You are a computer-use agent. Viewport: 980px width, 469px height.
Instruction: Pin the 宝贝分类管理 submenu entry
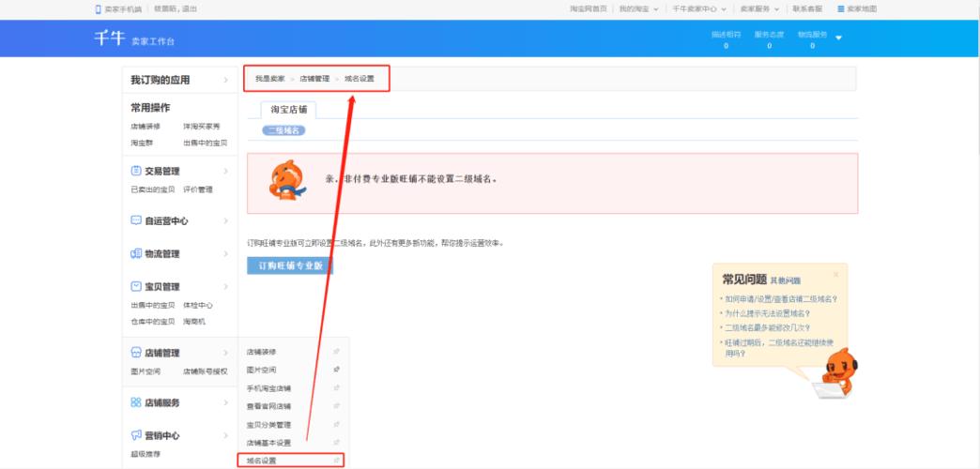(336, 424)
